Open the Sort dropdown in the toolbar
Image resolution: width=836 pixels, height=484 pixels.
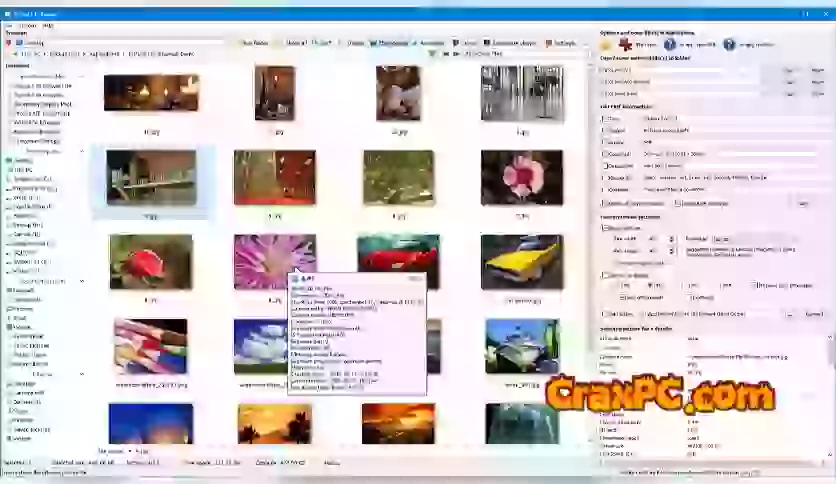tap(322, 43)
